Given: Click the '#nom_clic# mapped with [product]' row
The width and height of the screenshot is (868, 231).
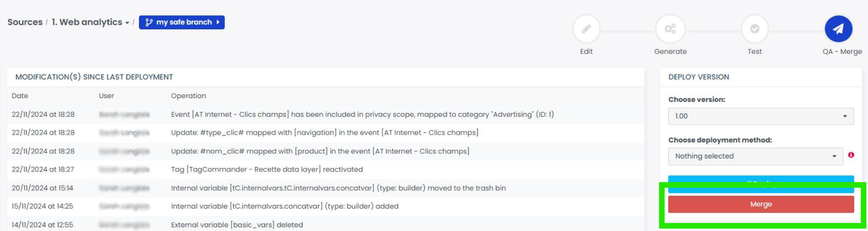Looking at the screenshot, I should pos(320,152).
